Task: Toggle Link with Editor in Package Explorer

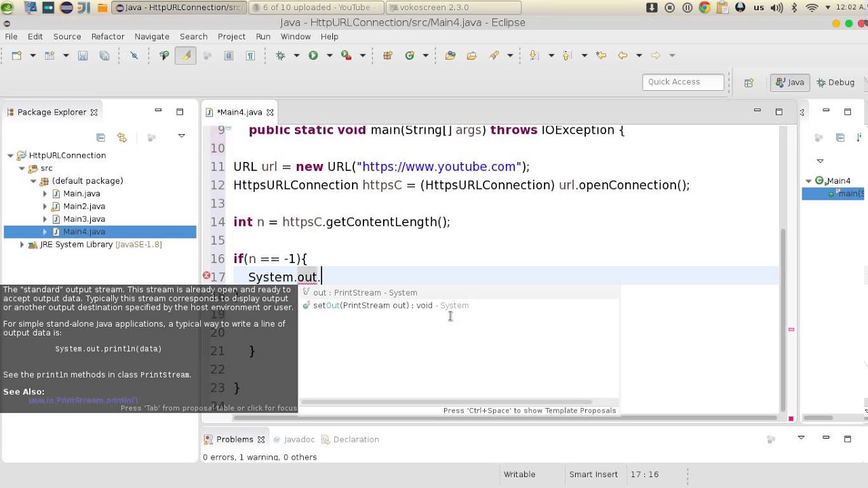Action: 122,137
